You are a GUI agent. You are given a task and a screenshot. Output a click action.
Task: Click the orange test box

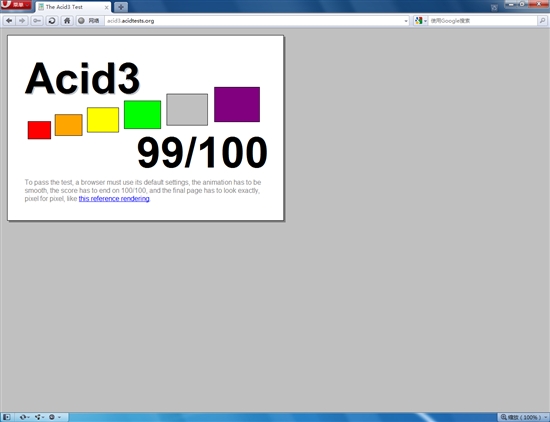[x=69, y=125]
